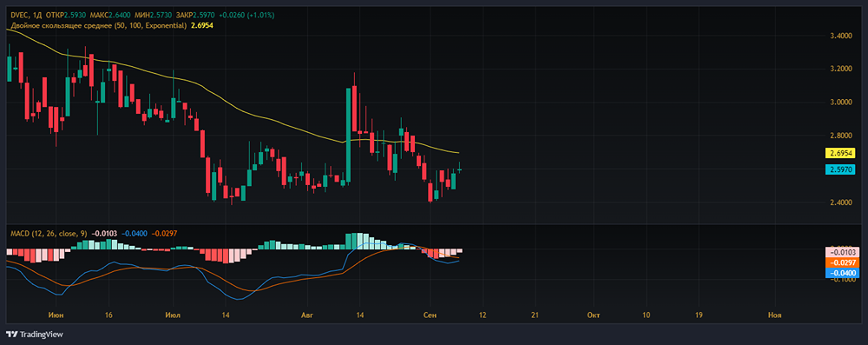868x345 pixels.
Task: Click the 2.4000 price axis label
Action: click(840, 202)
